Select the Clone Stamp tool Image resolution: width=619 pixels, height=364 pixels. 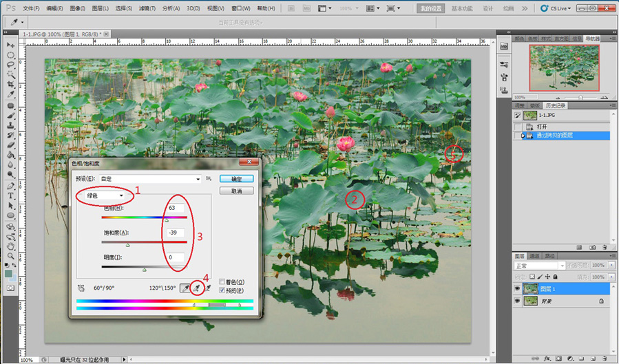[10, 126]
